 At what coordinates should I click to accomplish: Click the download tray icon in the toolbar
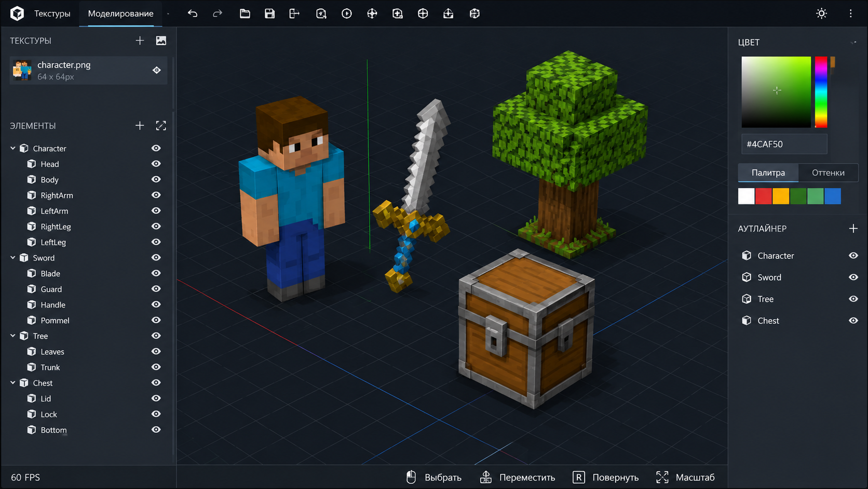(449, 14)
